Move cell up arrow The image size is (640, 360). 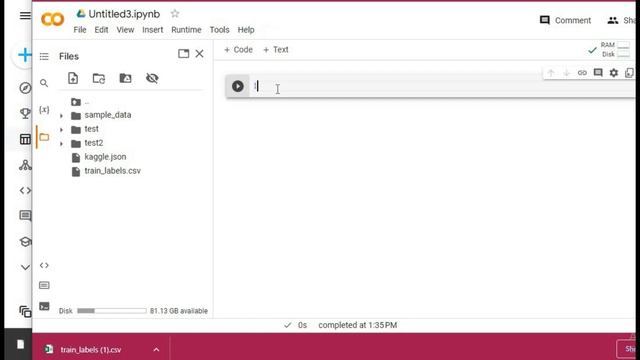tap(551, 73)
